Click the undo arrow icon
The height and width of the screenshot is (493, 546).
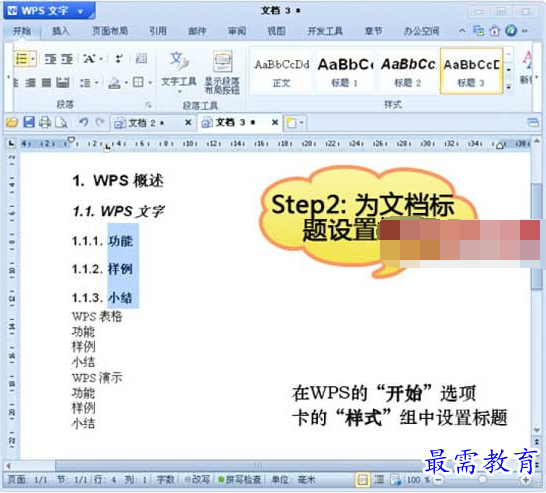84,122
